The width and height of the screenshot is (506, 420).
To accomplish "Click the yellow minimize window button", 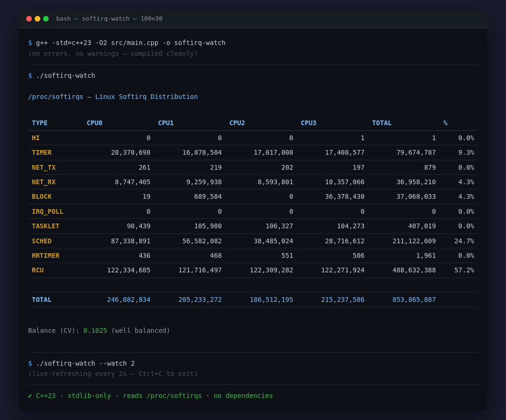I will [x=37, y=19].
